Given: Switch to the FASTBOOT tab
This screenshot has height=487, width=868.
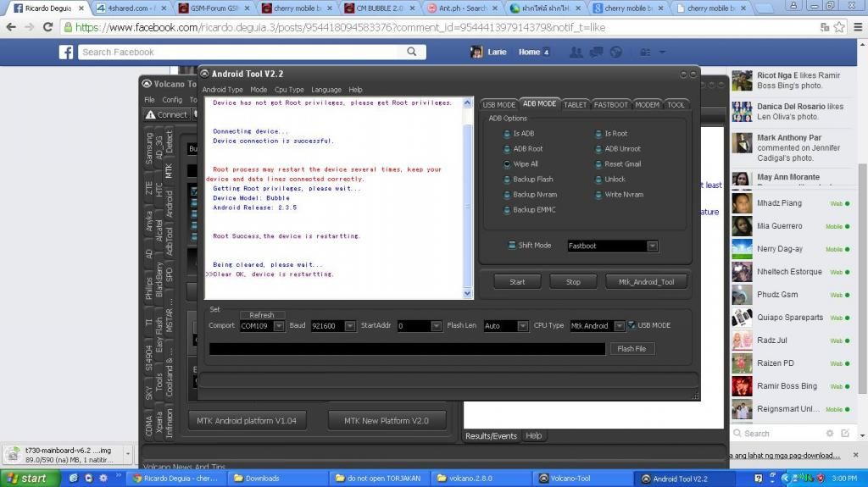Looking at the screenshot, I should click(x=610, y=105).
